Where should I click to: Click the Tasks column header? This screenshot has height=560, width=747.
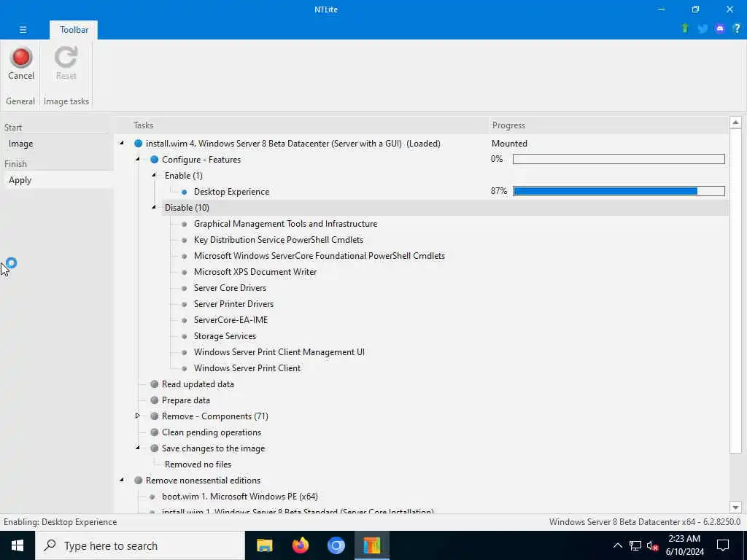tap(301, 125)
